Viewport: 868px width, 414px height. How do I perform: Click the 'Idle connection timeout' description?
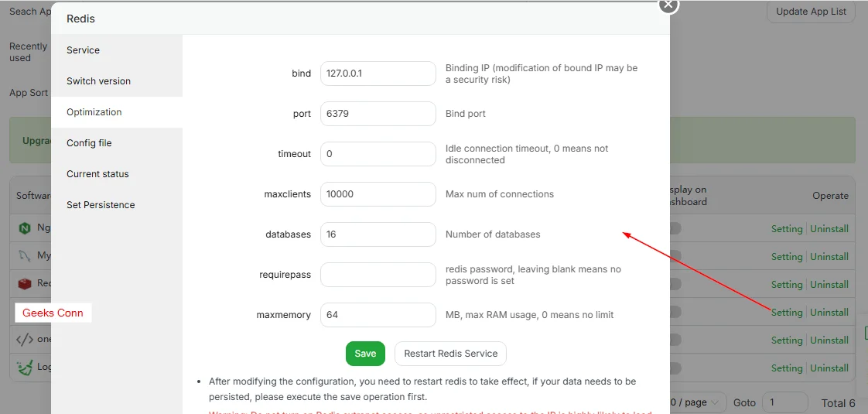[x=527, y=155]
